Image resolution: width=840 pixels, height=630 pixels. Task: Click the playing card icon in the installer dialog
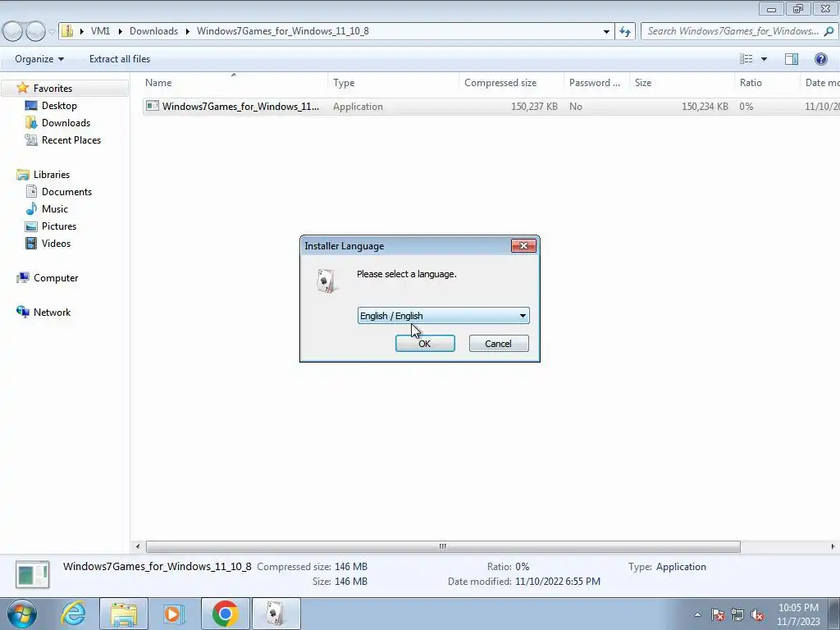coord(326,281)
